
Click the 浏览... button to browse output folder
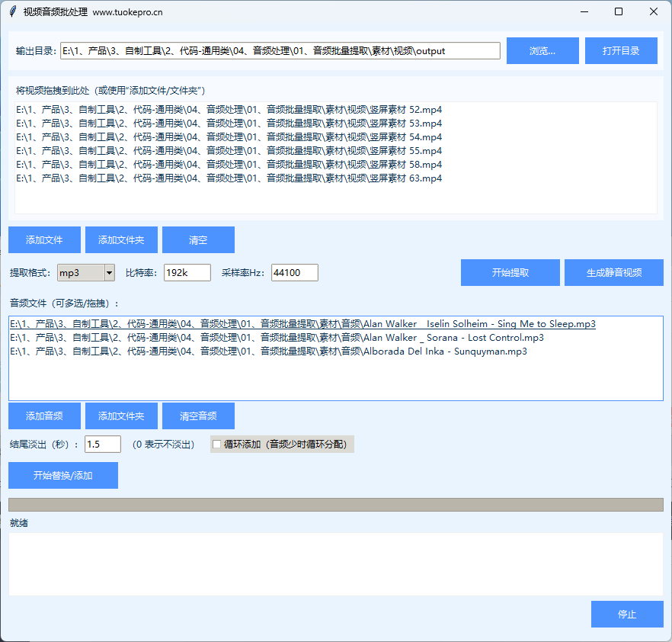[x=542, y=50]
